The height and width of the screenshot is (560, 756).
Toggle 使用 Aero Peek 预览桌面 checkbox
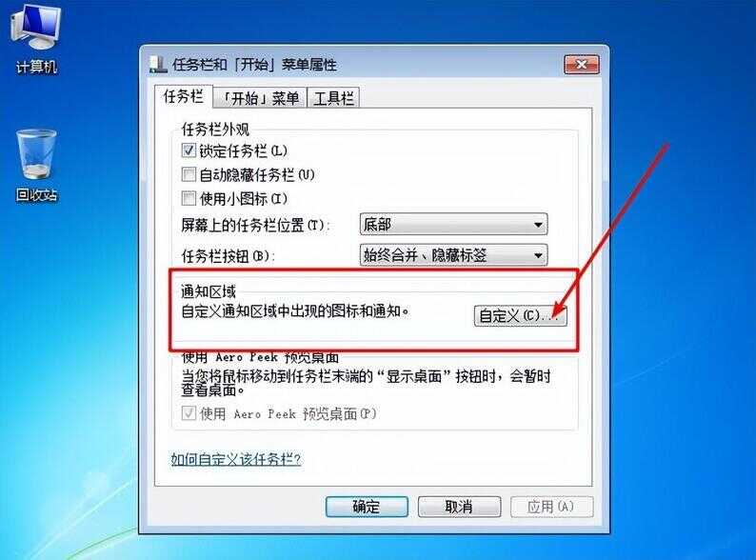tap(189, 413)
